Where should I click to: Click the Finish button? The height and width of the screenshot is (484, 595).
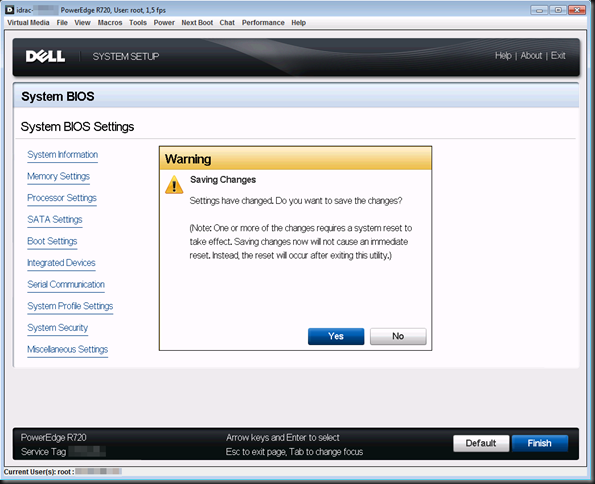tap(540, 443)
